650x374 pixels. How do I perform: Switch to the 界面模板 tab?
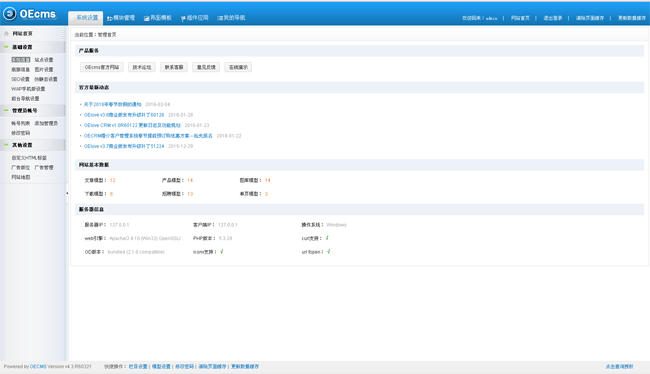point(158,18)
